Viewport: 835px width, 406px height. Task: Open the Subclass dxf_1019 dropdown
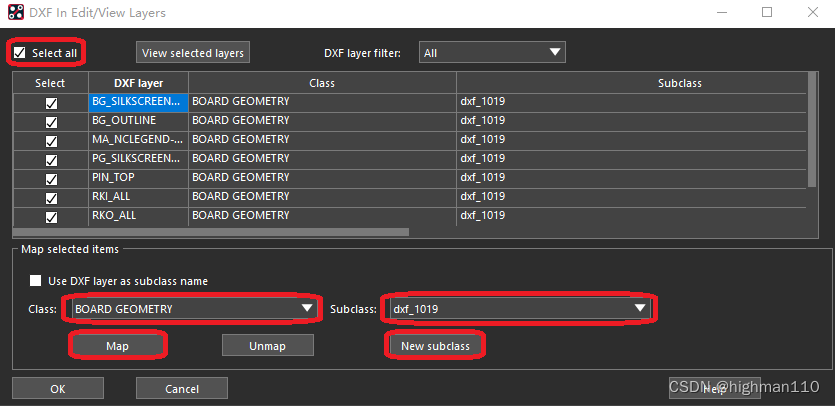click(518, 309)
